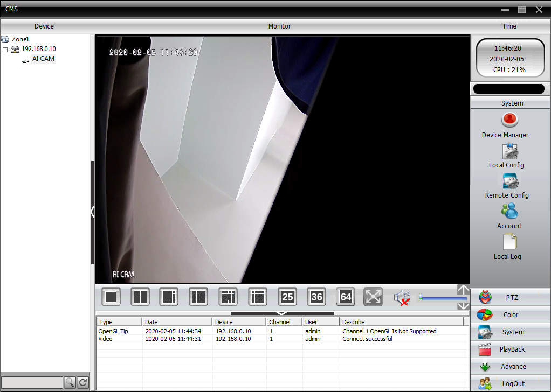Image resolution: width=551 pixels, height=392 pixels.
Task: Switch to four-view grid layout
Action: (x=140, y=297)
